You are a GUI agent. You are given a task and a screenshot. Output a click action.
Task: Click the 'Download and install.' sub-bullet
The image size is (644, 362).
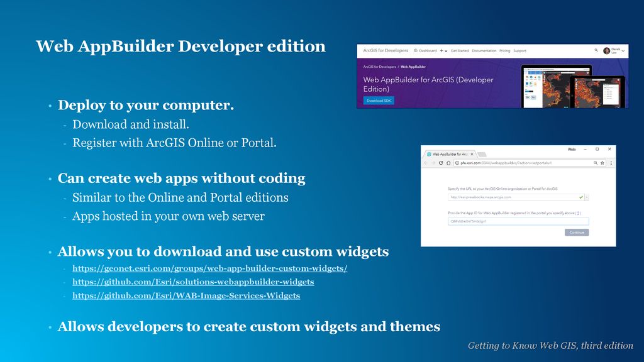coord(131,124)
